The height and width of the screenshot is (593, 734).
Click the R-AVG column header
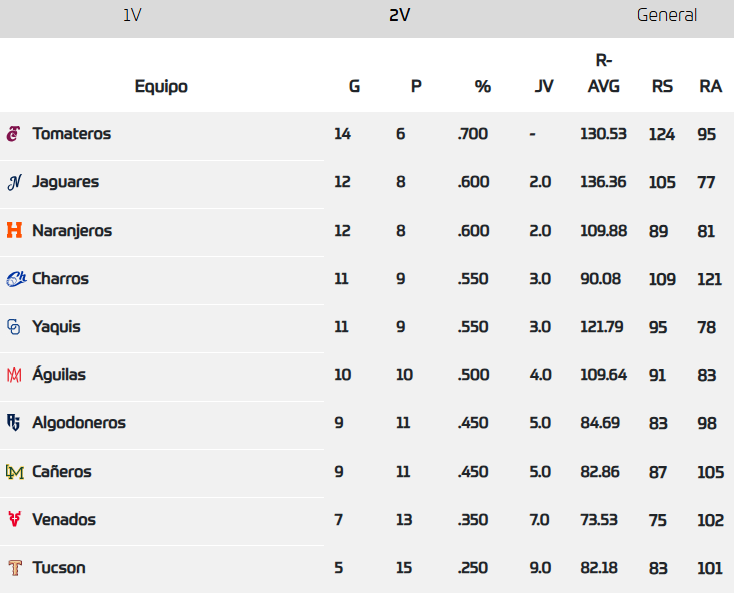point(603,74)
